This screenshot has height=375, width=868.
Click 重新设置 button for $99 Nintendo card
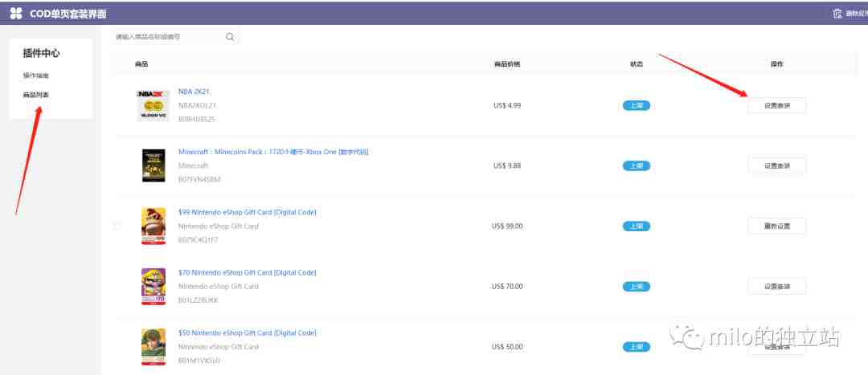pyautogui.click(x=776, y=226)
